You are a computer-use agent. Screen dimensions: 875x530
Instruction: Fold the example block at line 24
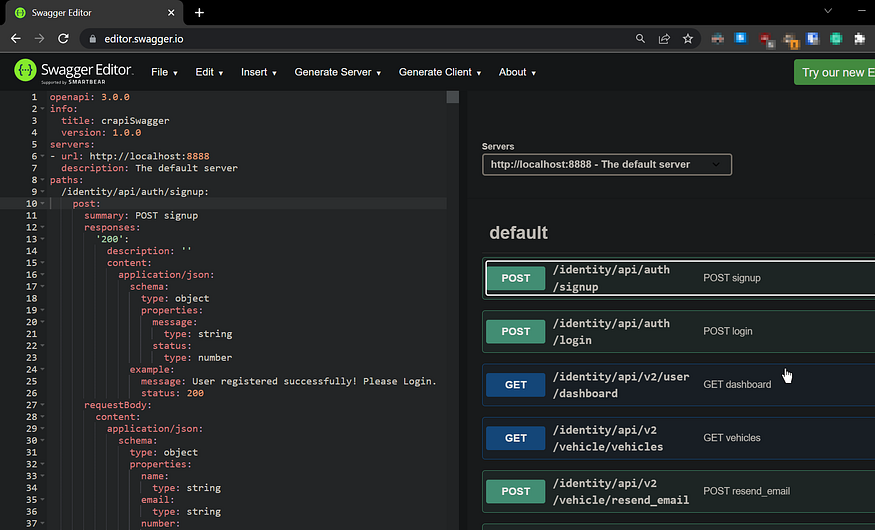[x=42, y=369]
